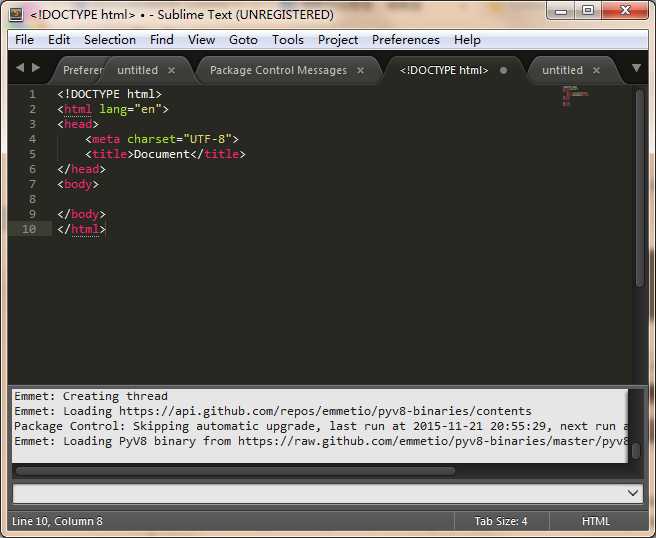Open the Selection menu
The height and width of the screenshot is (538, 656).
pyautogui.click(x=110, y=40)
